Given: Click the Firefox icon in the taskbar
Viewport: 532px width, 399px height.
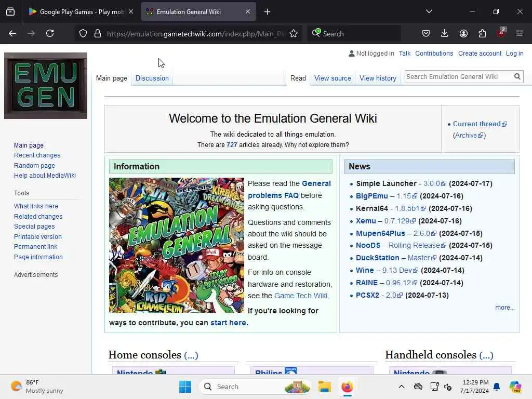Looking at the screenshot, I should 347,387.
